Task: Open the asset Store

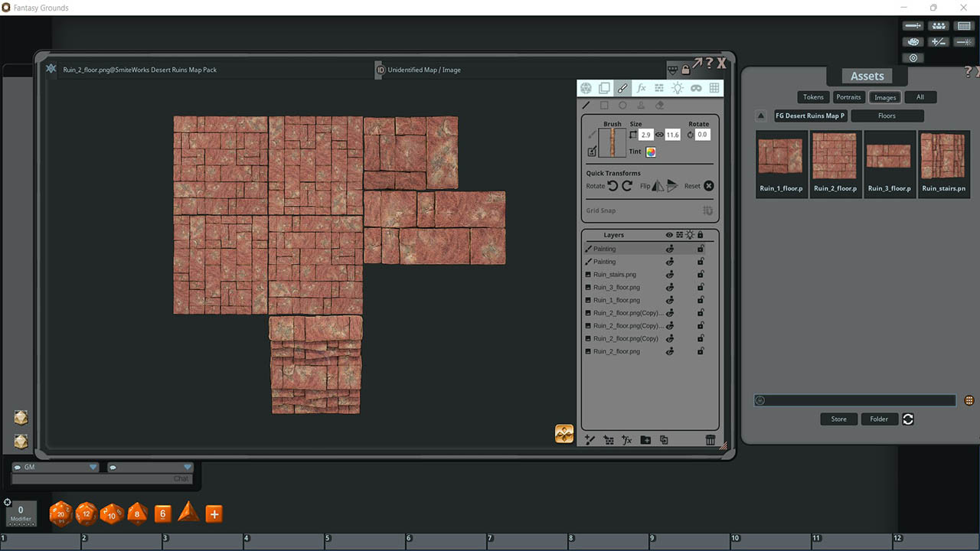Action: (838, 419)
